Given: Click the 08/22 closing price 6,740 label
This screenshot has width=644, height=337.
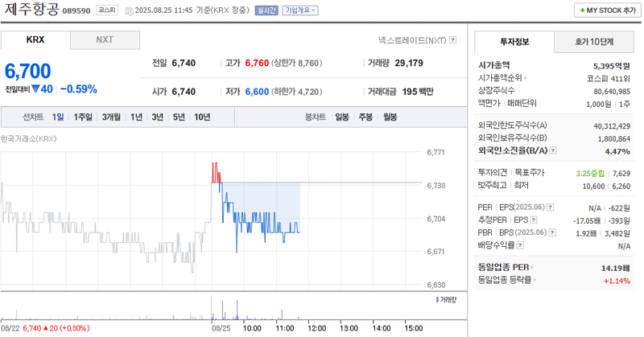Looking at the screenshot, I should [x=32, y=328].
